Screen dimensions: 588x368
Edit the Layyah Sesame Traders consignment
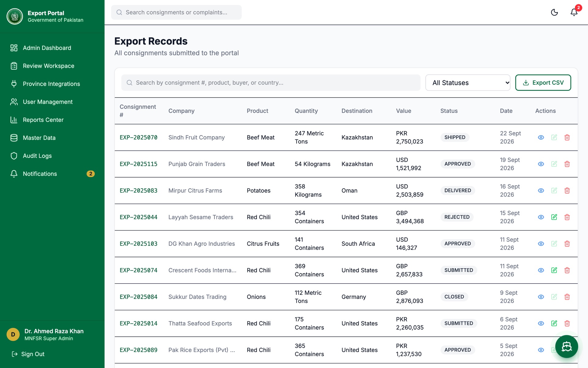tap(554, 217)
